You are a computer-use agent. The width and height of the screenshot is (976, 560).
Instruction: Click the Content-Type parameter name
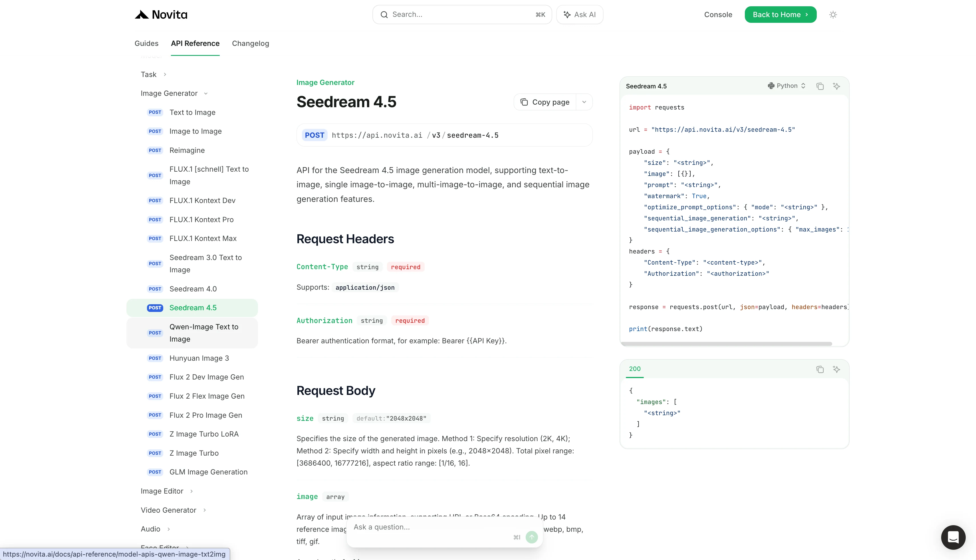point(322,267)
